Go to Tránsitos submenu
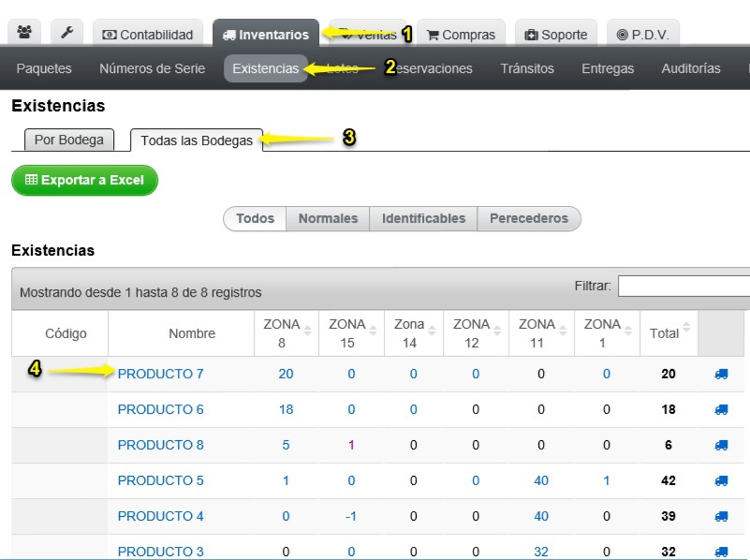Screen dimensions: 750x560 point(527,68)
